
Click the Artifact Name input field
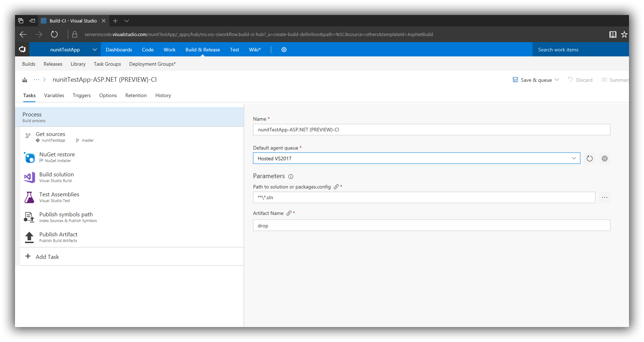click(x=431, y=225)
